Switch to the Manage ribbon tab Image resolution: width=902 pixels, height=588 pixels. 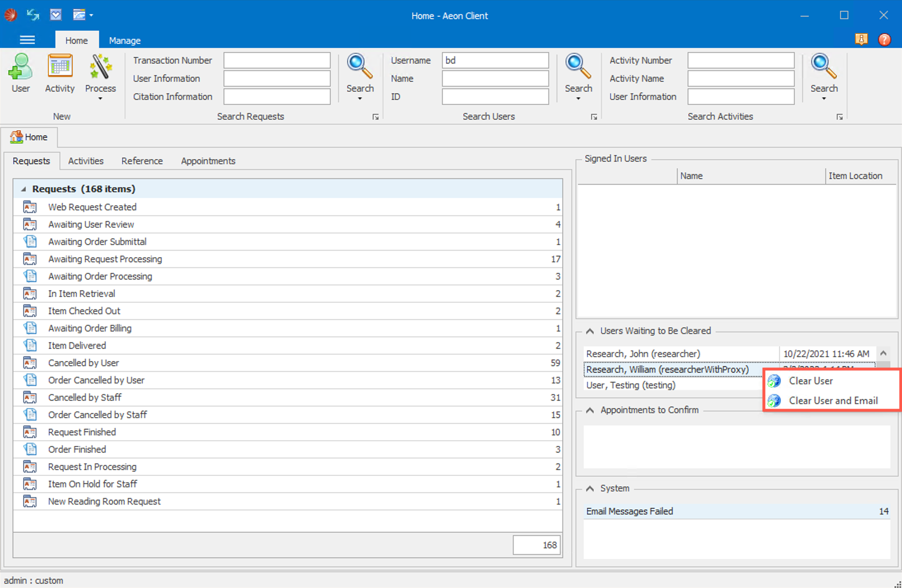coord(124,40)
